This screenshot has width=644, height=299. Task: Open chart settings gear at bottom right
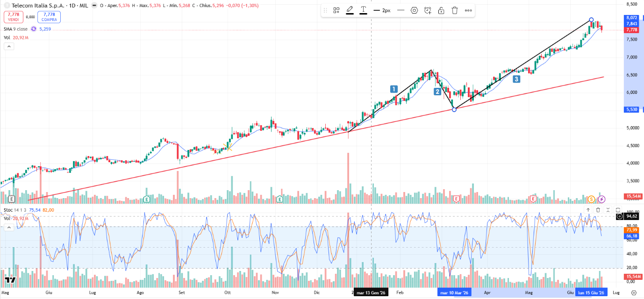click(x=634, y=292)
